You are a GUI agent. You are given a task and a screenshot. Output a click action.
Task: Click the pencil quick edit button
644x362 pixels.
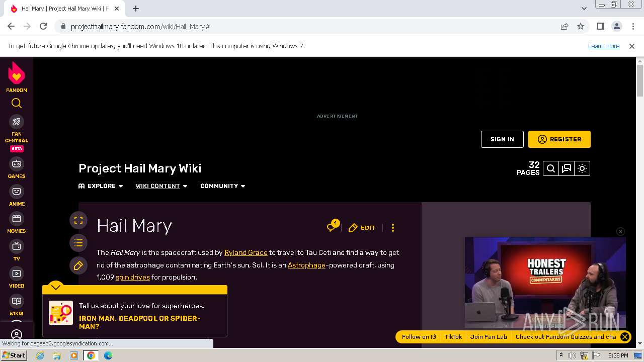coord(78,265)
